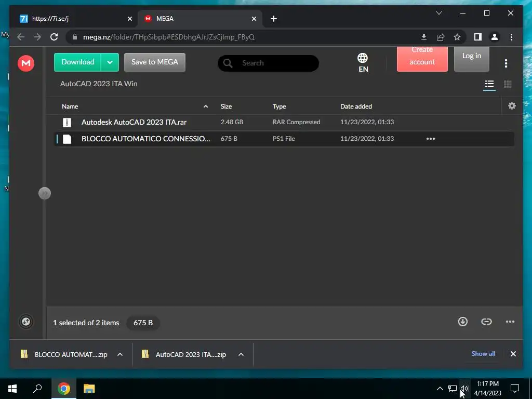Open File Explorer from taskbar
This screenshot has height=399, width=532.
89,389
